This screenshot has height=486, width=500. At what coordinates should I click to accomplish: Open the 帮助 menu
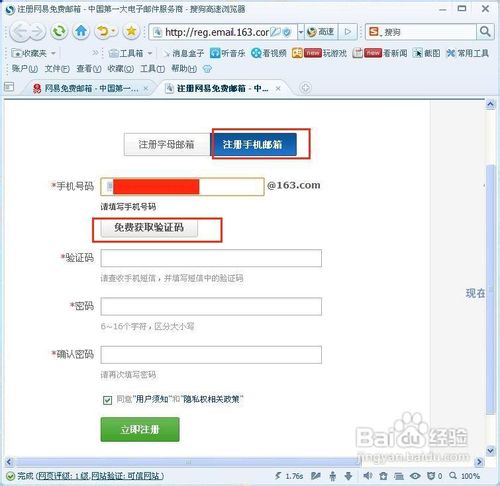click(184, 69)
